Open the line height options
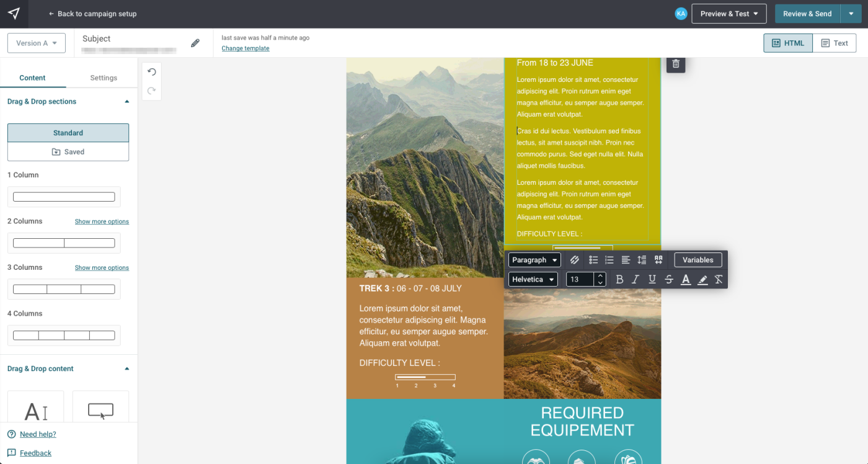Image resolution: width=868 pixels, height=464 pixels. 642,260
